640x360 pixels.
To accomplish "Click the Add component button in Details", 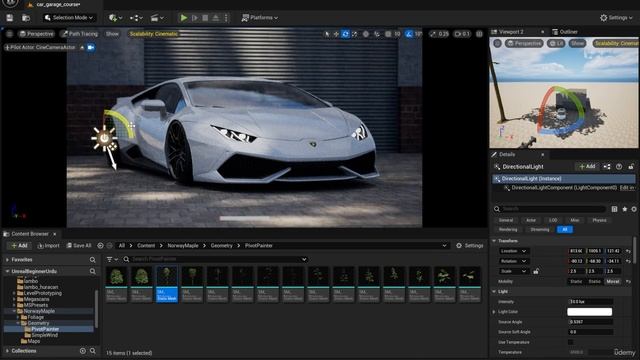I will click(587, 167).
